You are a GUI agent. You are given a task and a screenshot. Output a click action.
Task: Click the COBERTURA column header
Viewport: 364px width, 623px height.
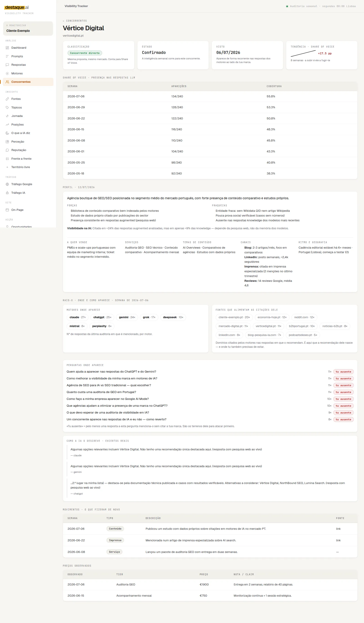click(x=274, y=86)
